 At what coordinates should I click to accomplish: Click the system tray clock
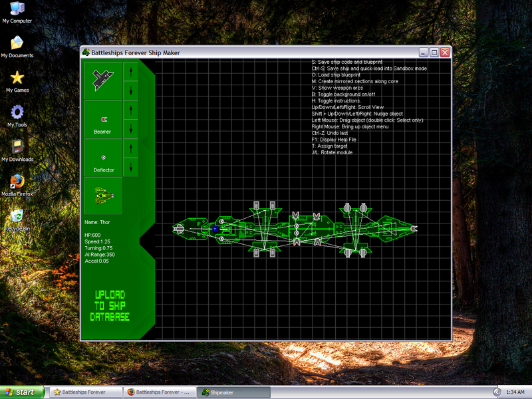point(515,392)
